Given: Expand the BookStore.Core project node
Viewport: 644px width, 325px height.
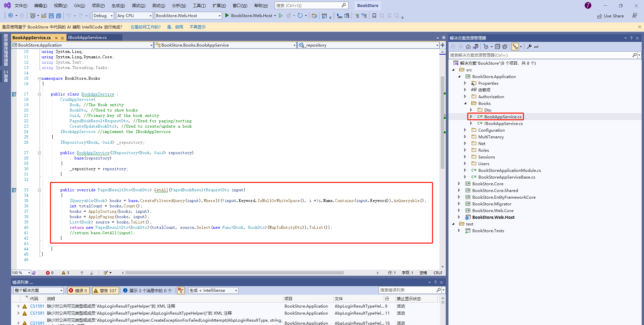Looking at the screenshot, I should pos(459,184).
